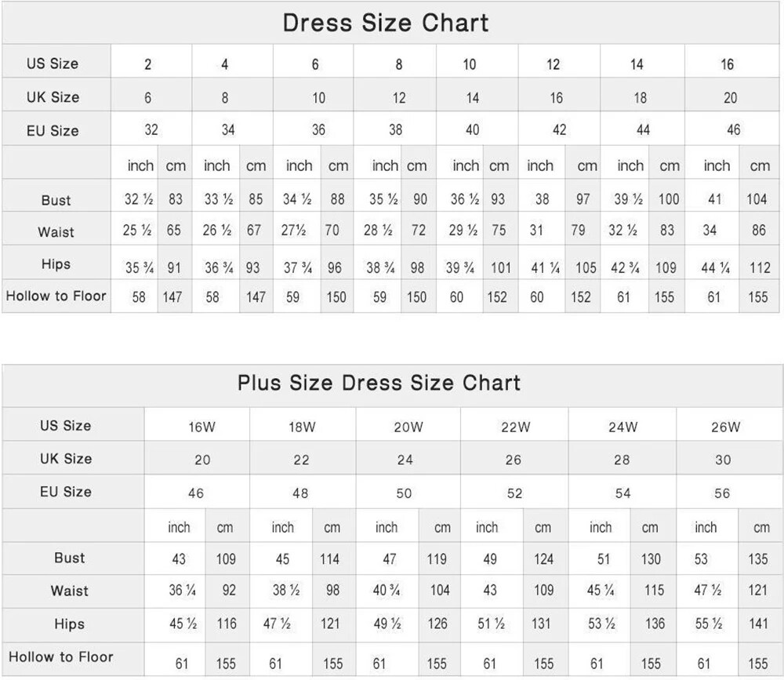Click the 55 ½ inch hips value
784x680 pixels.
(708, 624)
